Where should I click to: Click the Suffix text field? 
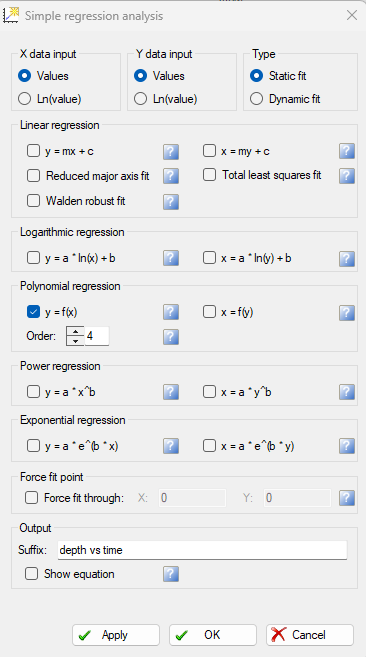(202, 550)
